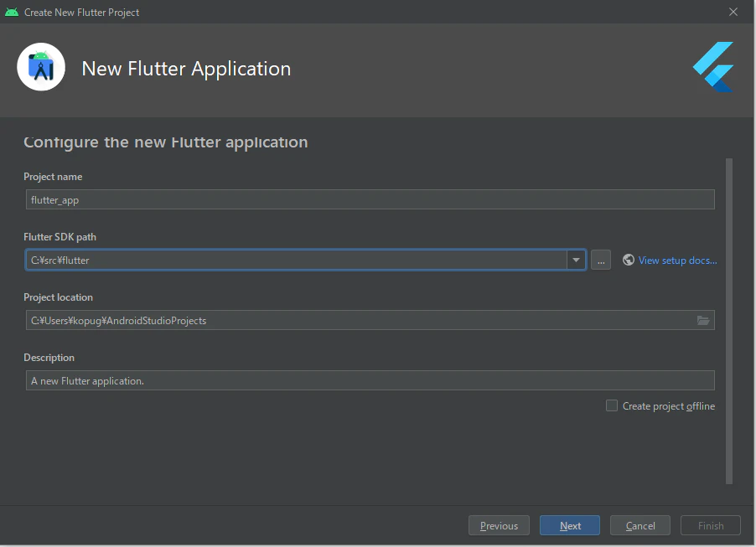Screen dimensions: 756x547
Task: Expand the Flutter SDK path dropdown
Action: pos(576,261)
